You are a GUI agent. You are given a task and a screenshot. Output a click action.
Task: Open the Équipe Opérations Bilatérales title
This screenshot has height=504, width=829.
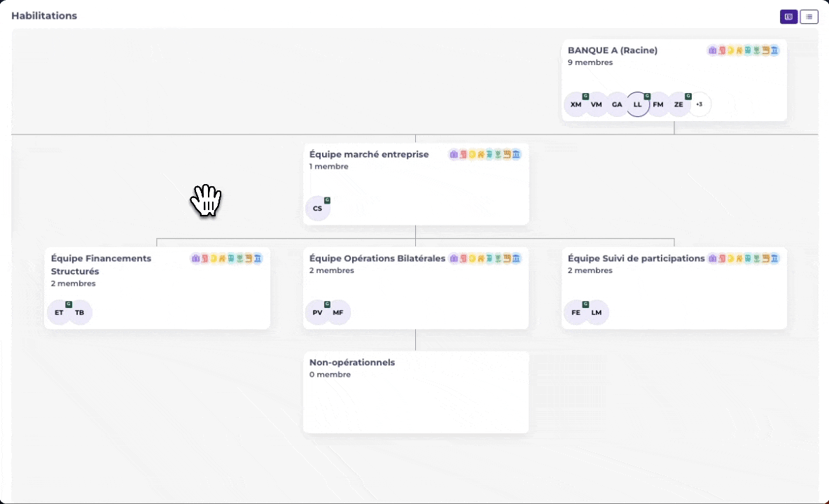tap(377, 258)
